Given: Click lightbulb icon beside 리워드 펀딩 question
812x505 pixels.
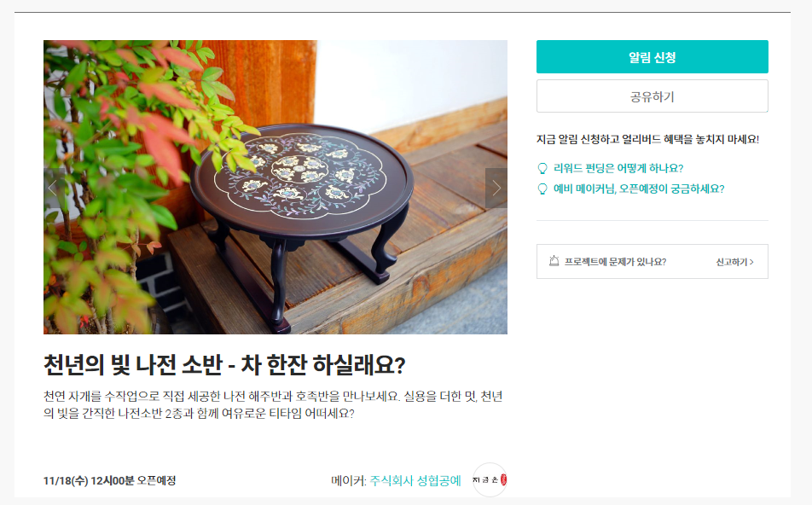Looking at the screenshot, I should click(542, 168).
